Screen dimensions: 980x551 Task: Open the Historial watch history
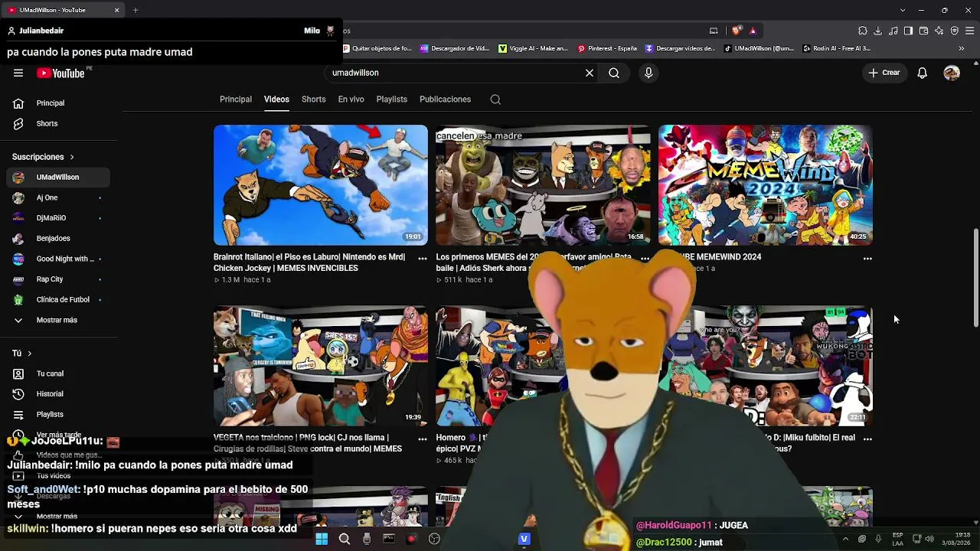tap(57, 394)
